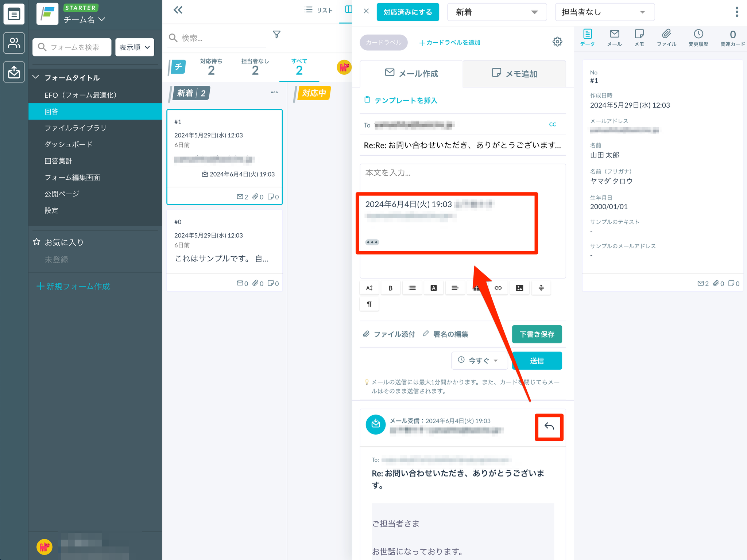Click the filter funnel icon
747x560 pixels.
pyautogui.click(x=276, y=35)
